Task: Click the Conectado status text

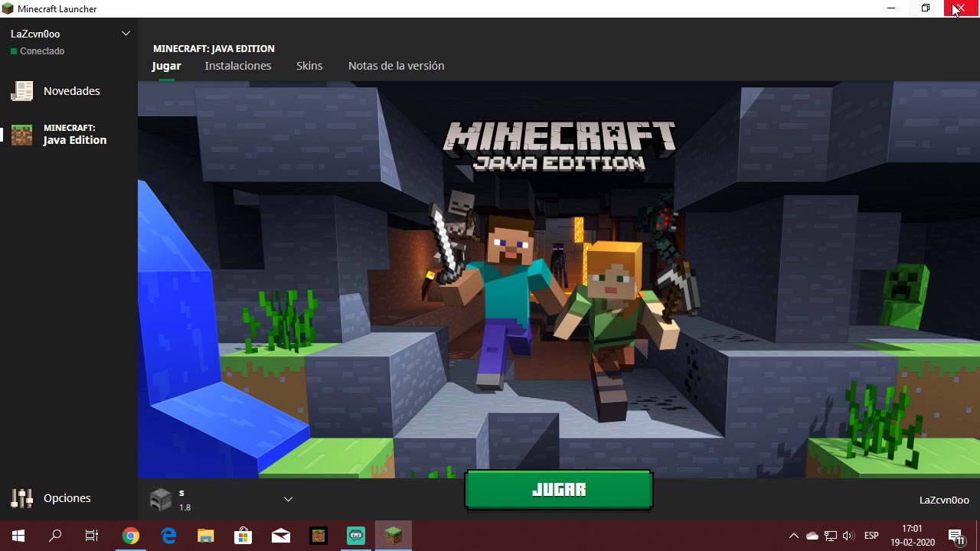Action: coord(42,51)
